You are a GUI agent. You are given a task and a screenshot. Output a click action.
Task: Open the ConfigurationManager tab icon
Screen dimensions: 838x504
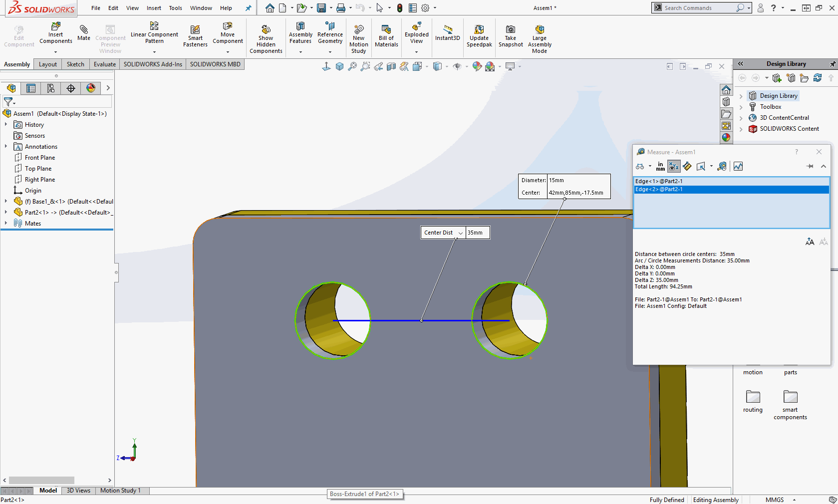51,88
